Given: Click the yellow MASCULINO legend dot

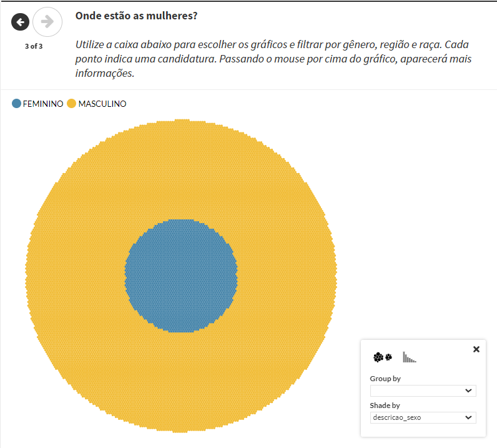Looking at the screenshot, I should point(71,104).
